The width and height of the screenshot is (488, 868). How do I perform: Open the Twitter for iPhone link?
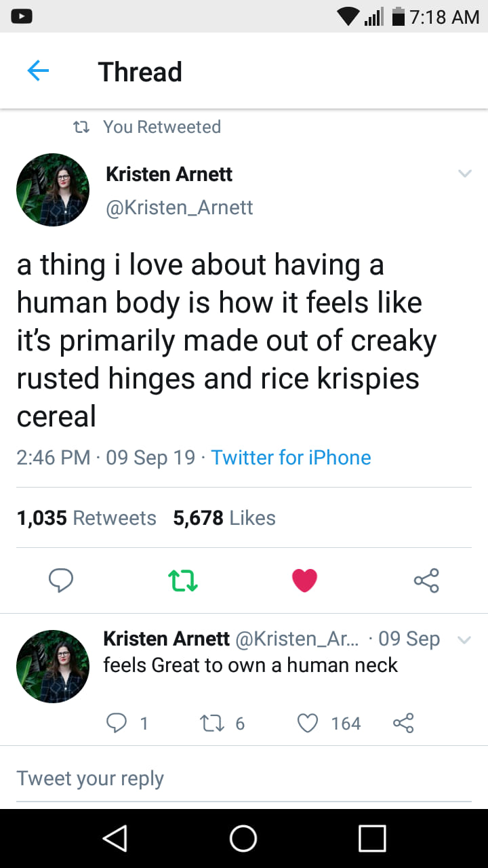(x=291, y=457)
